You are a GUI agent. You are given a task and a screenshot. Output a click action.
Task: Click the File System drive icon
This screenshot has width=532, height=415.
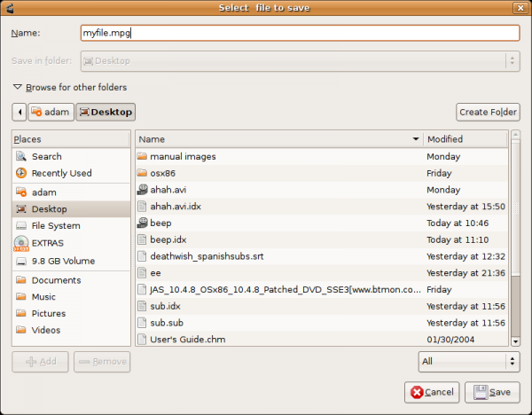[x=21, y=226]
